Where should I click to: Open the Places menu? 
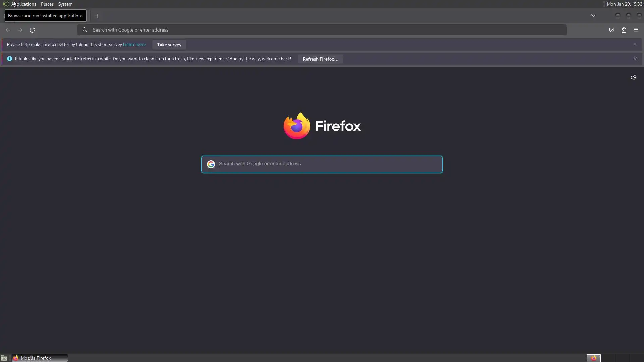[x=47, y=4]
